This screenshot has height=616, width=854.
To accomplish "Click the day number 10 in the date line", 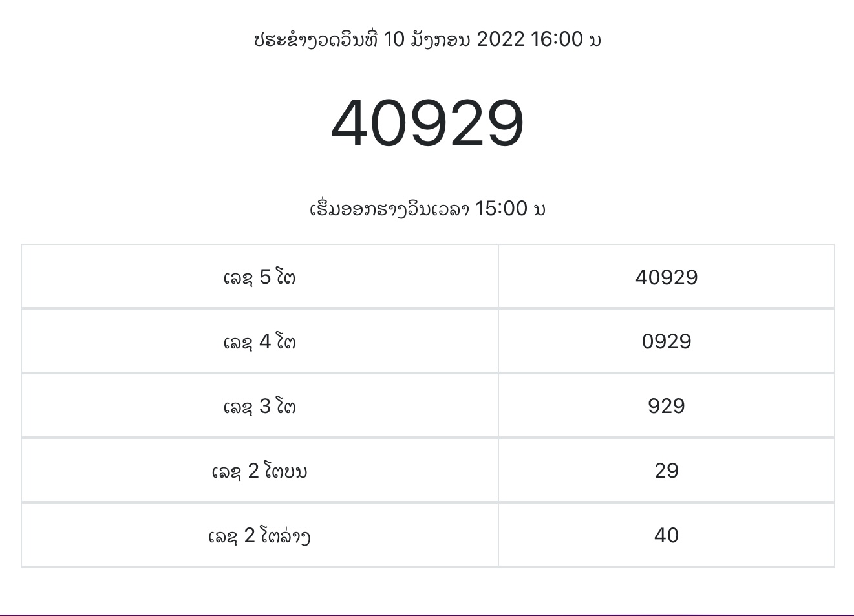I will 394,39.
